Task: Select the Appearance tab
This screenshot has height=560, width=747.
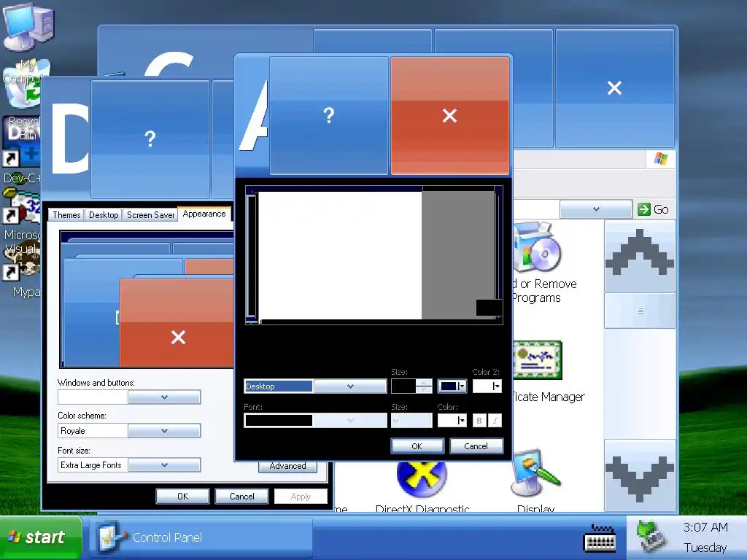Action: pyautogui.click(x=204, y=214)
